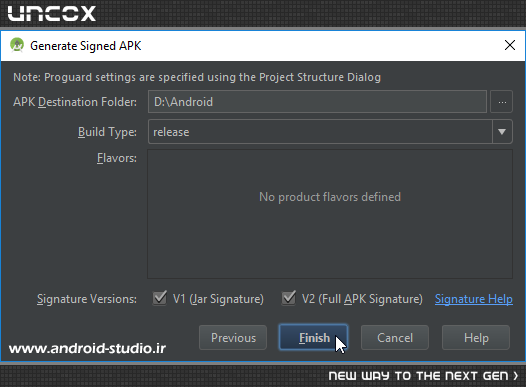Click the UNCOX logo
Screen dimensions: 526x387
click(x=52, y=14)
